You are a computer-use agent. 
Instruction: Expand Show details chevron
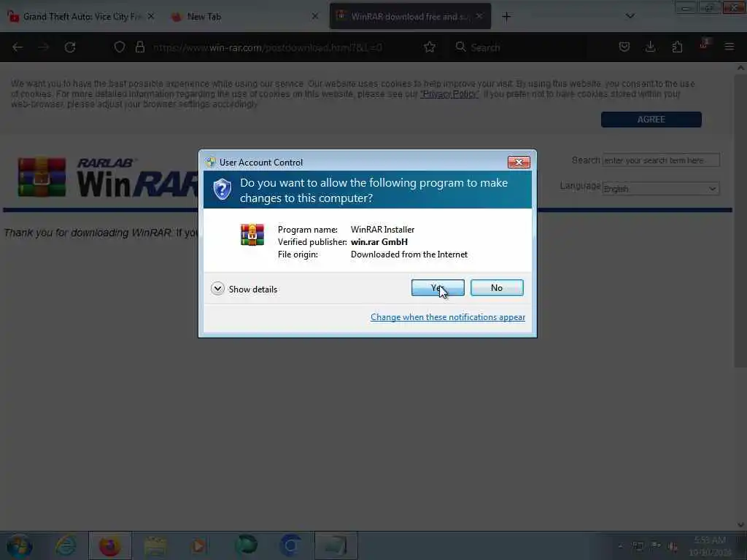coord(217,289)
